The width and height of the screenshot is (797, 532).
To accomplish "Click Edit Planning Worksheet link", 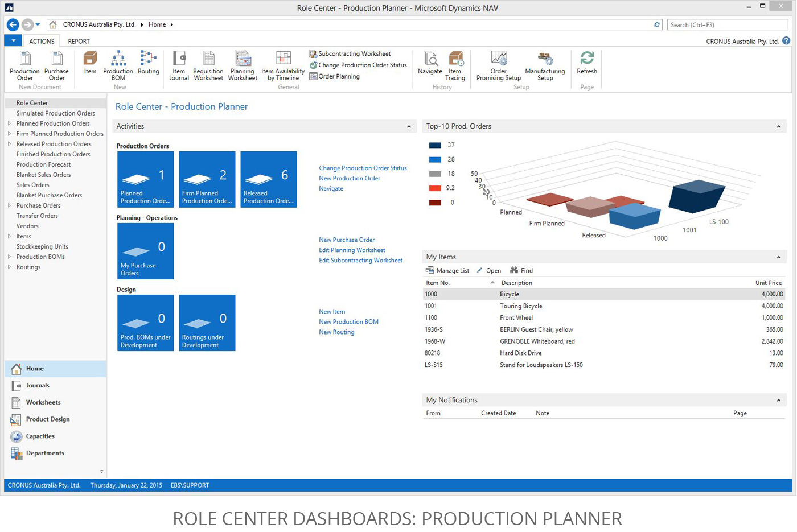I will pos(351,250).
